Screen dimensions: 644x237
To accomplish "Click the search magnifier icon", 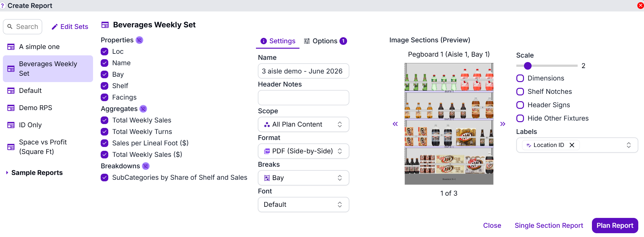I will (10, 27).
